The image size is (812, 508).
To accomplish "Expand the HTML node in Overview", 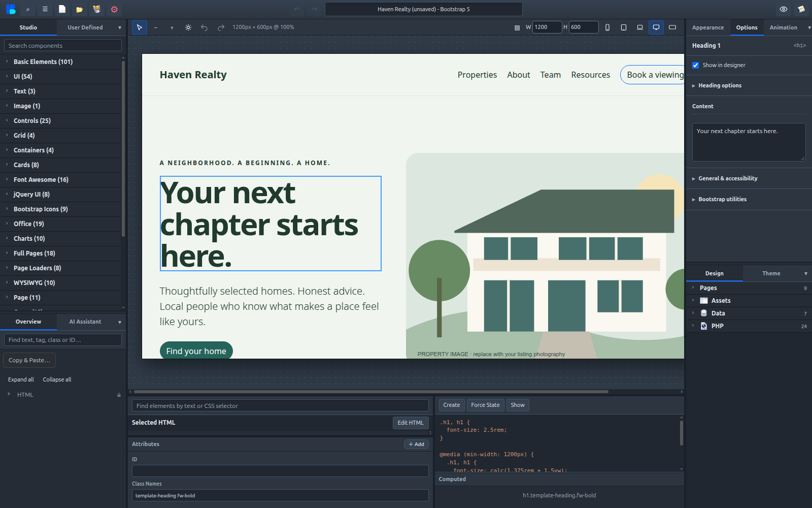I will tap(9, 394).
